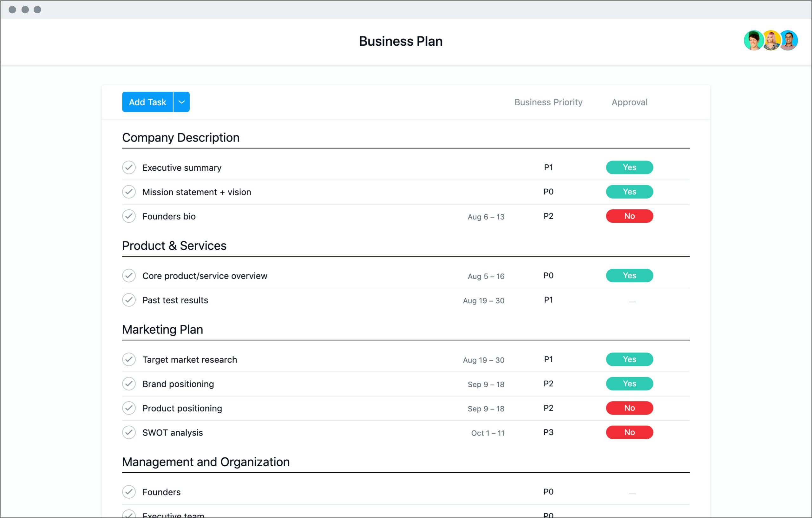Edit Product positioning Sep 9 – 18 date
This screenshot has width=812, height=518.
pos(486,408)
